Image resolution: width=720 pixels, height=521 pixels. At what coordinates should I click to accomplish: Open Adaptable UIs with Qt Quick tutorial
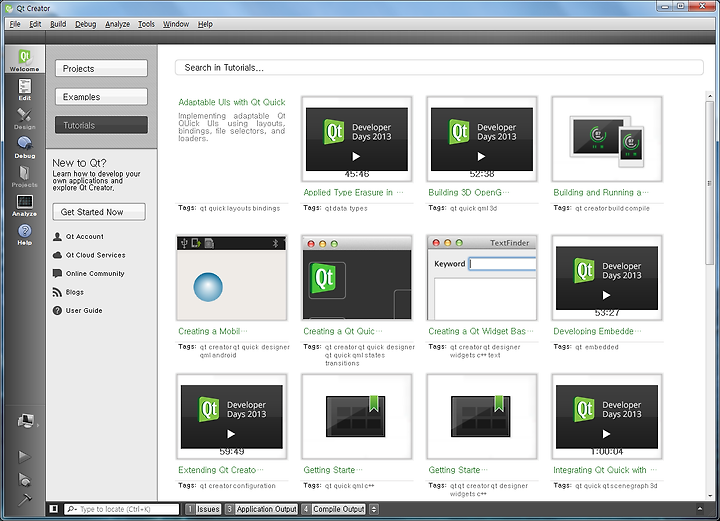232,102
